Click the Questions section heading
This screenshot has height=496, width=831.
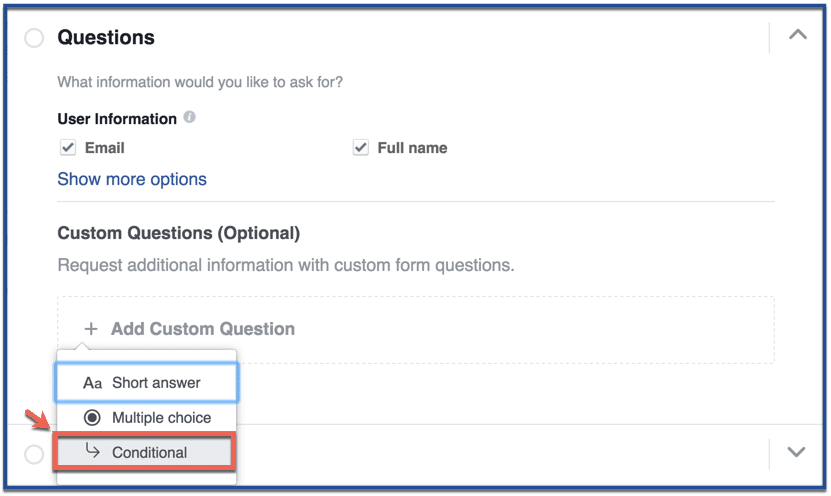pos(106,38)
